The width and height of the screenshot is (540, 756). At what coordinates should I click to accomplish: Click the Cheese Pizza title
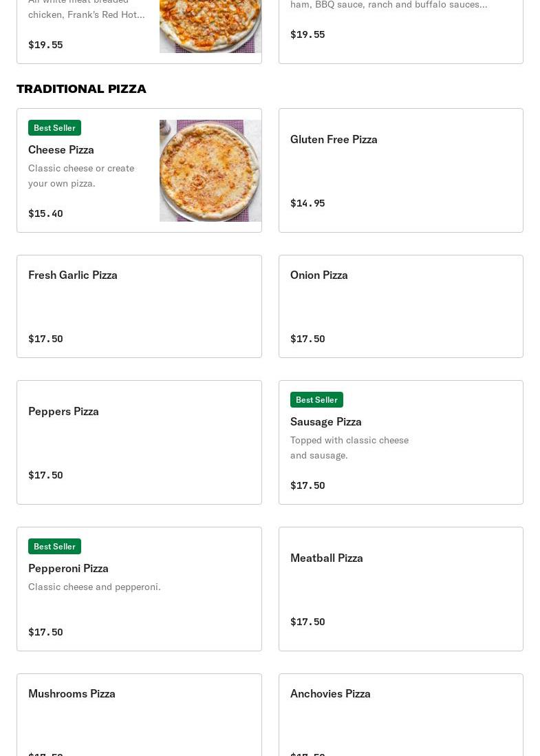click(x=61, y=149)
